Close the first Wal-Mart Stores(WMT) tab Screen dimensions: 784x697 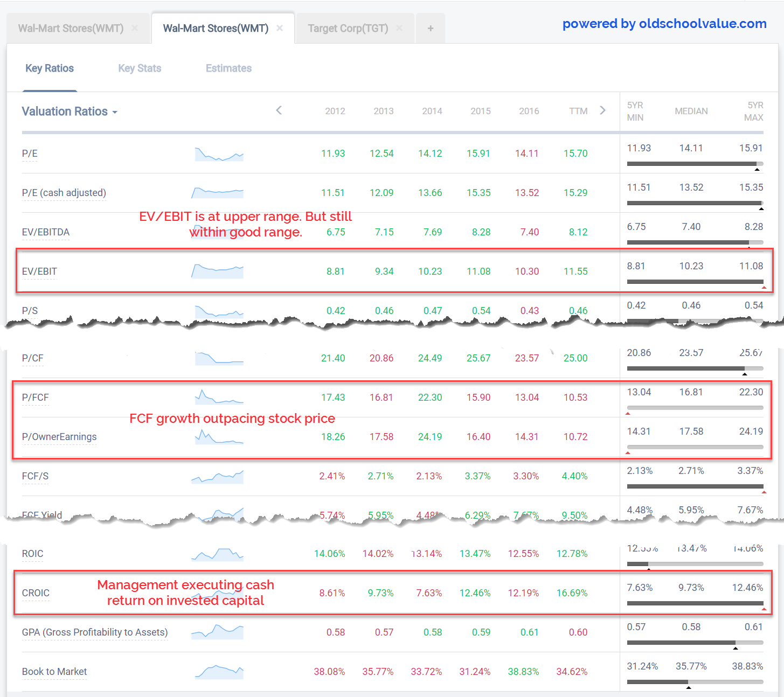click(x=135, y=28)
